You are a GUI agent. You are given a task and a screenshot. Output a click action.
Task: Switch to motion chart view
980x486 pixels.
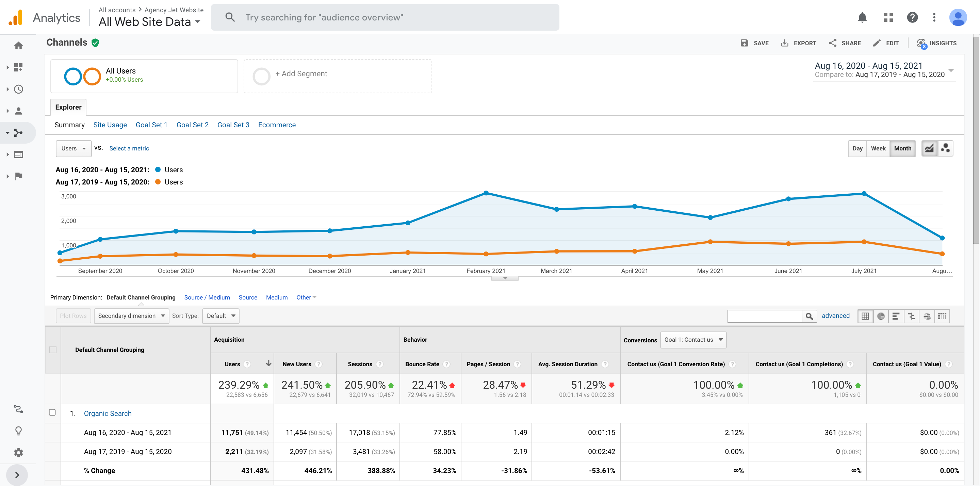pyautogui.click(x=945, y=148)
